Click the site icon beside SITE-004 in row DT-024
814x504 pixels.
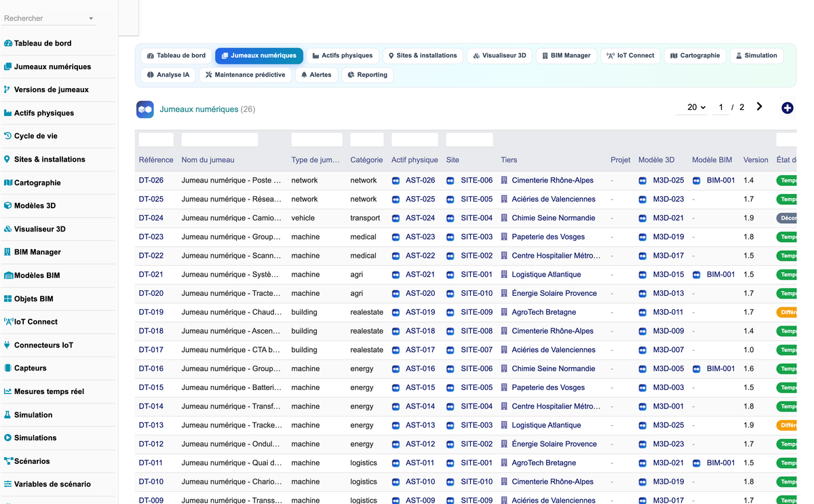[450, 218]
